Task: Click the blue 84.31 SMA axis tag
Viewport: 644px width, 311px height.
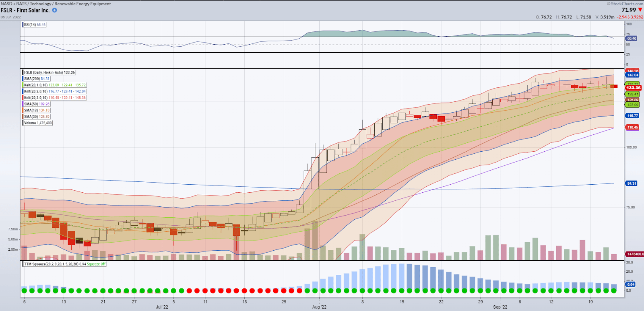Action: (x=632, y=183)
